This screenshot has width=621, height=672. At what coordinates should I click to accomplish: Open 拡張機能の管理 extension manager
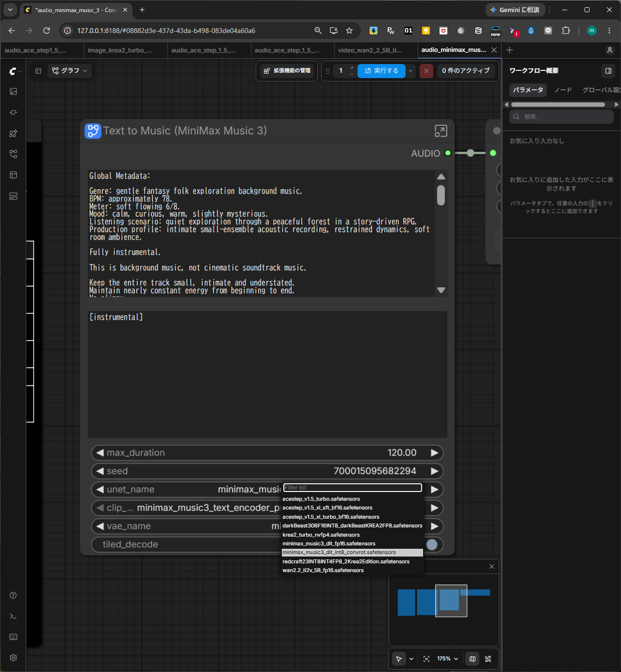click(x=287, y=71)
